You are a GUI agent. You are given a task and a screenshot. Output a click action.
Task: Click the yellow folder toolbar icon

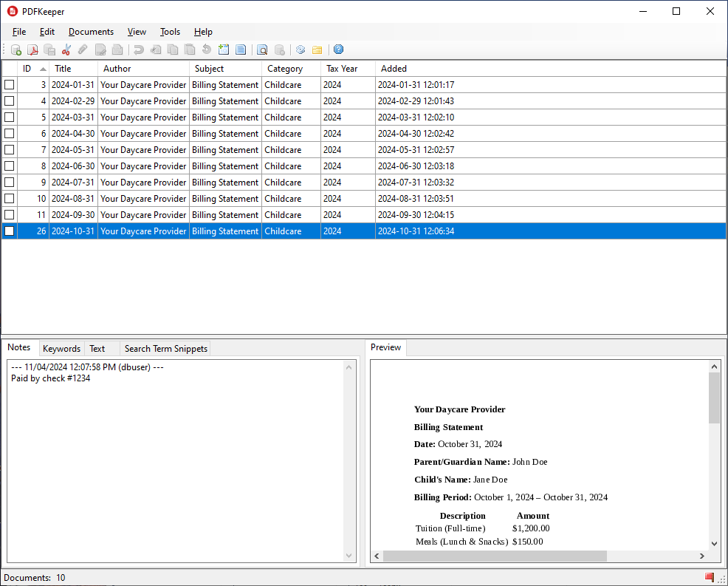[317, 50]
